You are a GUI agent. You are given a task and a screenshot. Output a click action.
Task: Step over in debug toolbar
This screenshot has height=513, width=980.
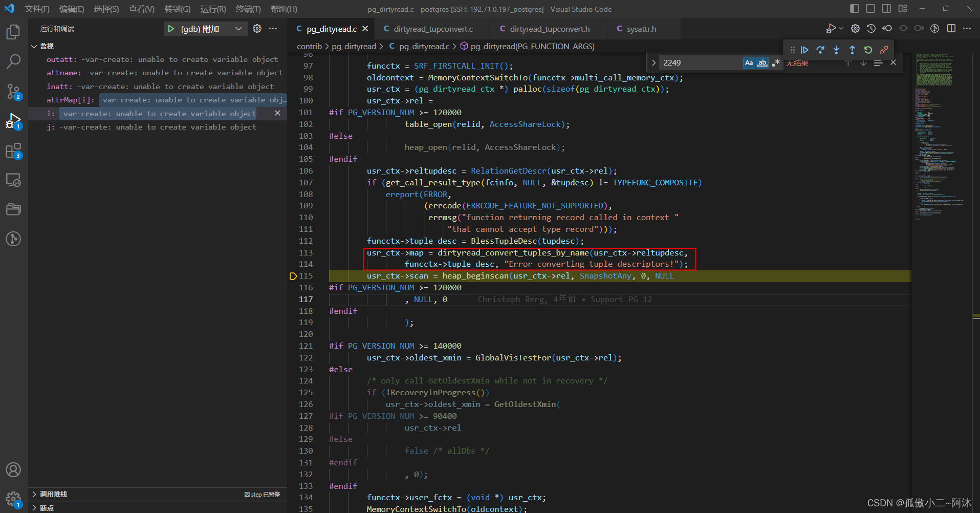click(820, 50)
